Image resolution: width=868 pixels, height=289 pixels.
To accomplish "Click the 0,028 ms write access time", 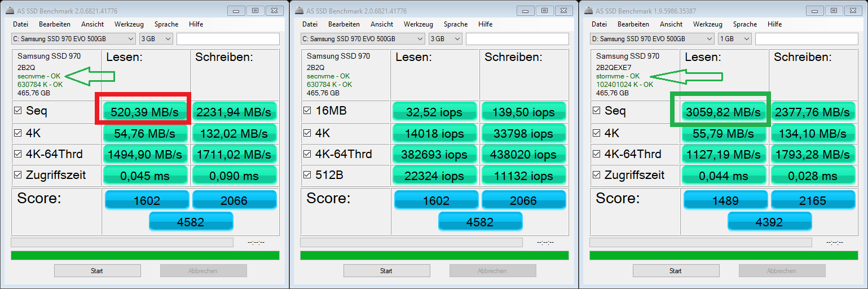I will click(813, 176).
